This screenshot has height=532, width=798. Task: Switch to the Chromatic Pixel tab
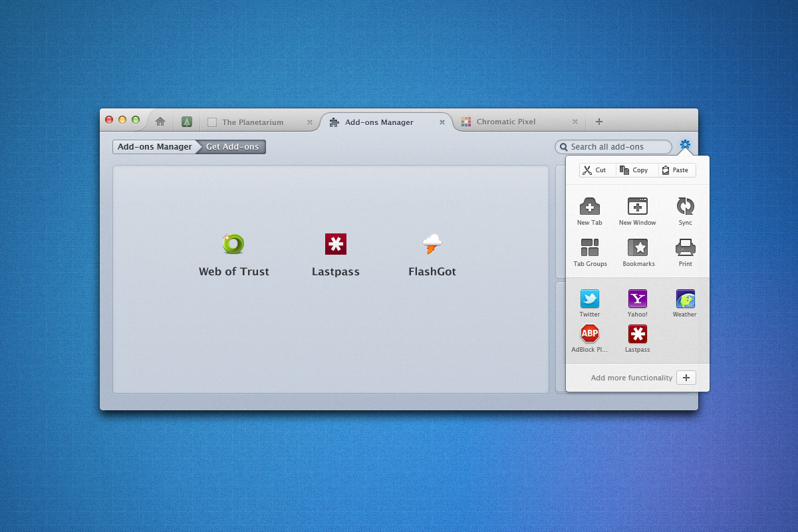506,122
